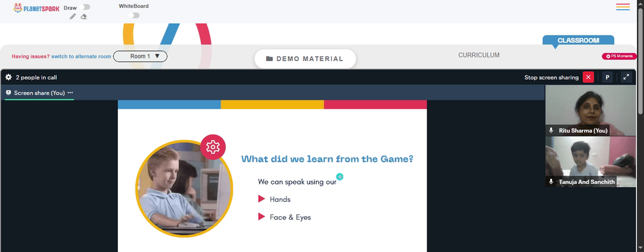Click the red gear icon on slide
The image size is (644, 252).
[x=213, y=147]
